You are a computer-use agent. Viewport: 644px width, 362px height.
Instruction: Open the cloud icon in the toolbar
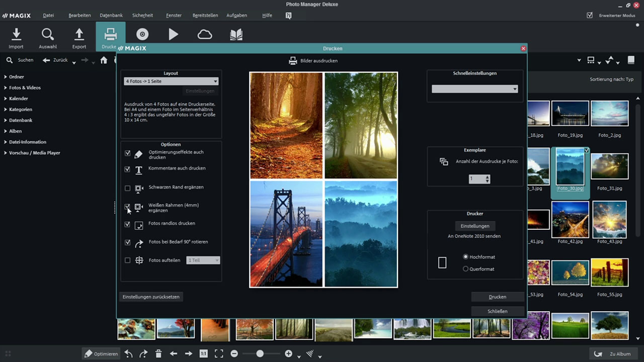205,34
